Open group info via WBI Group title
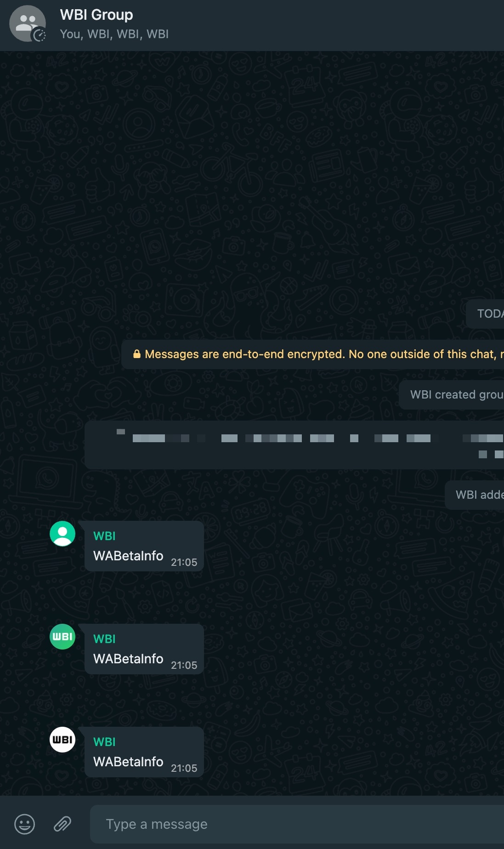 click(x=96, y=15)
